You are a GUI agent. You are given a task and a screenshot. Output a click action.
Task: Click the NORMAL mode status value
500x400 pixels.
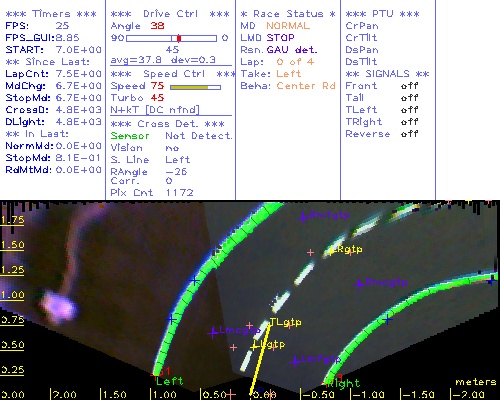coord(288,26)
